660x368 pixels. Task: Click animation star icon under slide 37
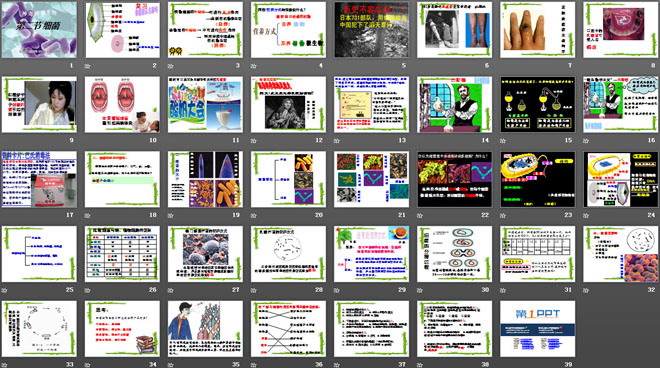pos(337,365)
